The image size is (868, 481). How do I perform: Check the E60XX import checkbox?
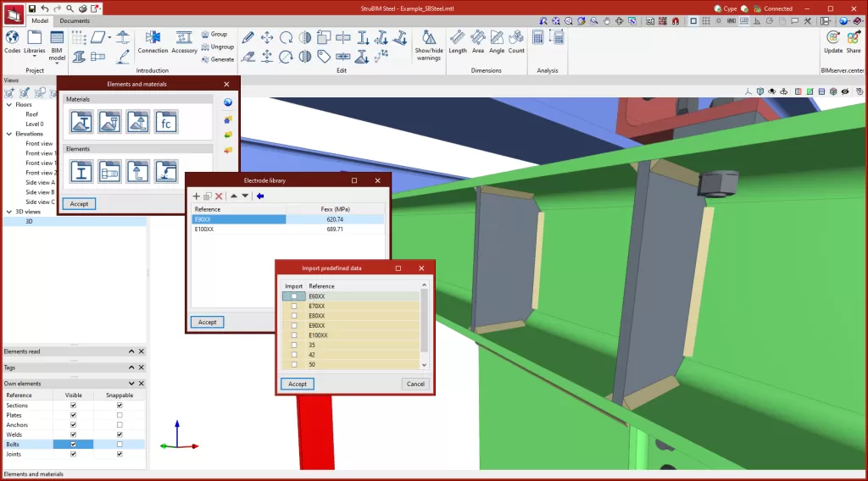click(294, 296)
